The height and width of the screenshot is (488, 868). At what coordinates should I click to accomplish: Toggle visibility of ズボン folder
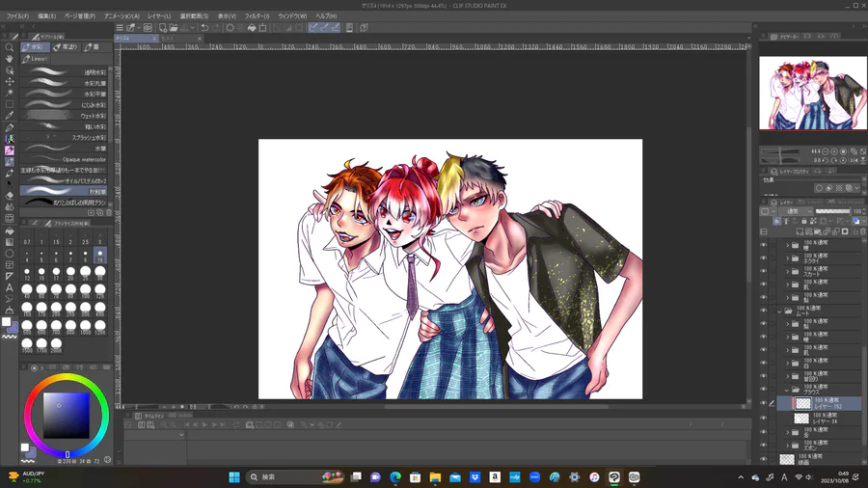point(764,445)
